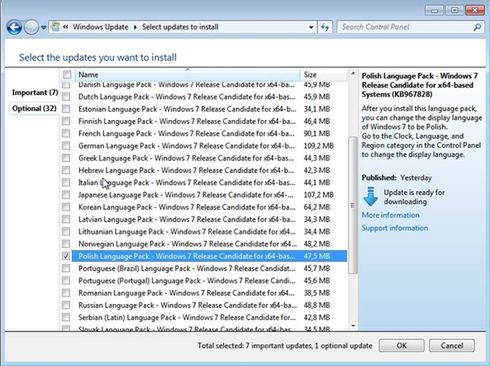The image size is (490, 366).
Task: Check the Norwegian Language Pack checkbox
Action: point(66,244)
